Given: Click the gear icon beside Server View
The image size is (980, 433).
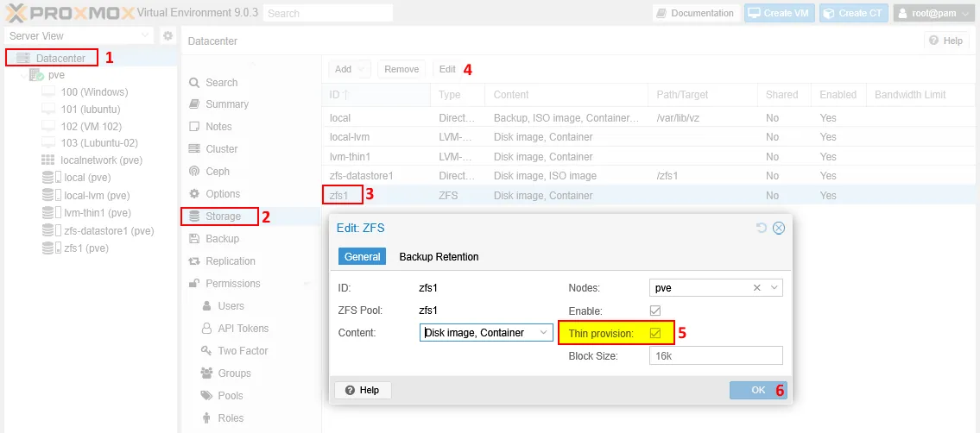Looking at the screenshot, I should [x=168, y=36].
